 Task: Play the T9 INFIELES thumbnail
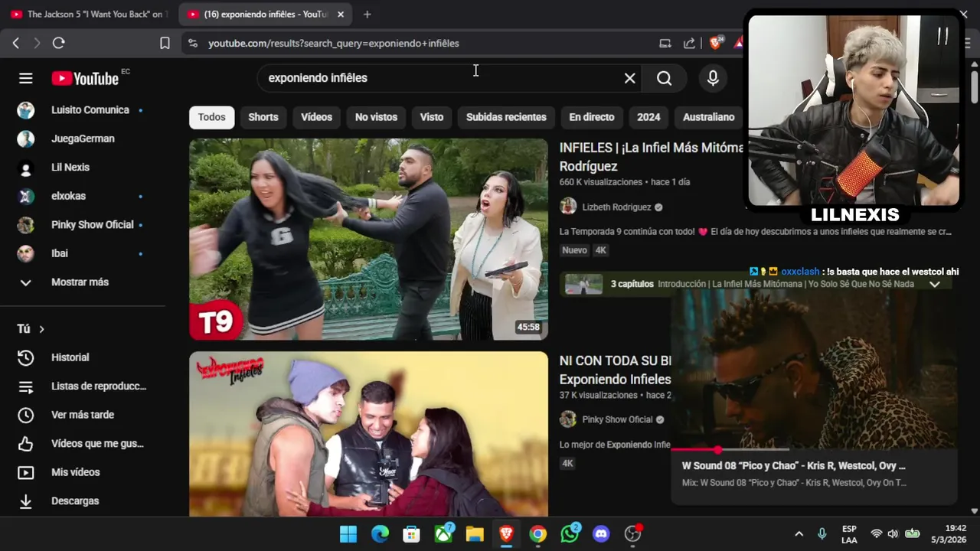tap(368, 239)
